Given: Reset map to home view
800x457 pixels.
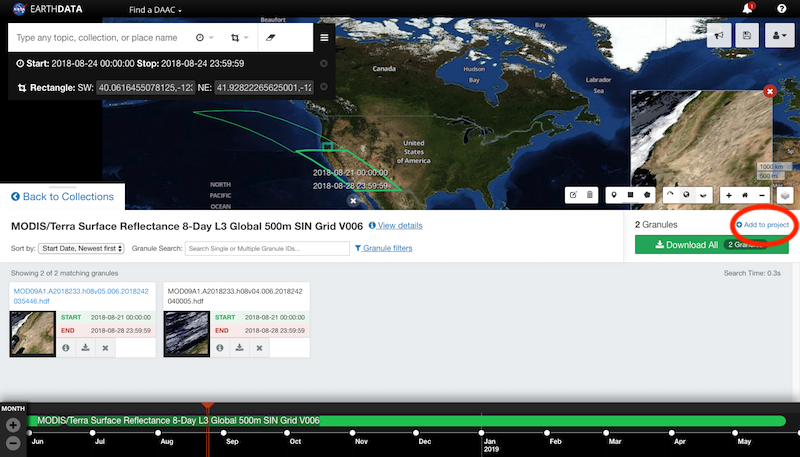Looking at the screenshot, I should coord(745,195).
